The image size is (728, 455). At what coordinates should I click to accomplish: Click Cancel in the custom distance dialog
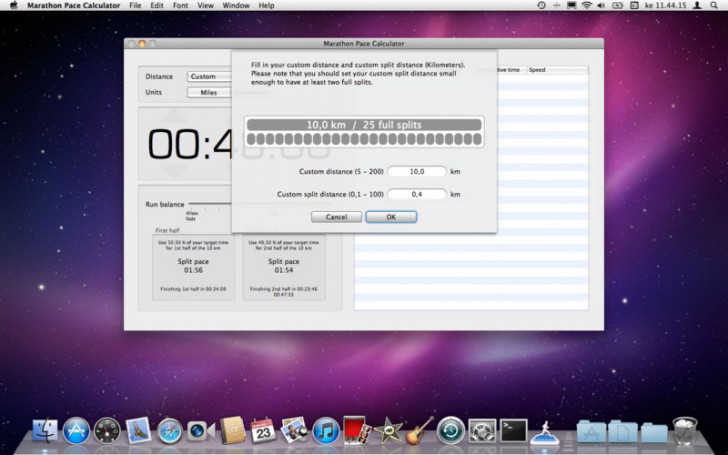[336, 217]
